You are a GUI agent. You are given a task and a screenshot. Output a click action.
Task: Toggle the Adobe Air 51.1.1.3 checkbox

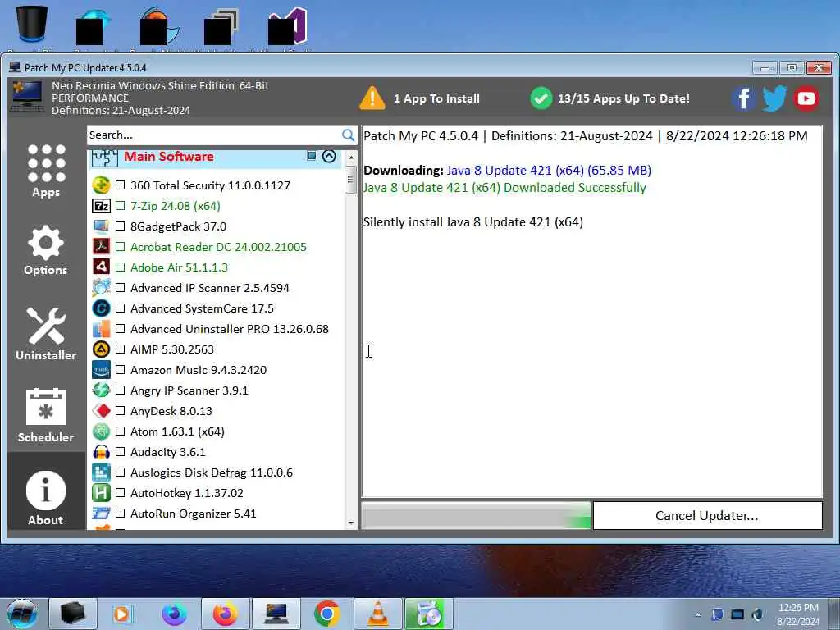(120, 267)
